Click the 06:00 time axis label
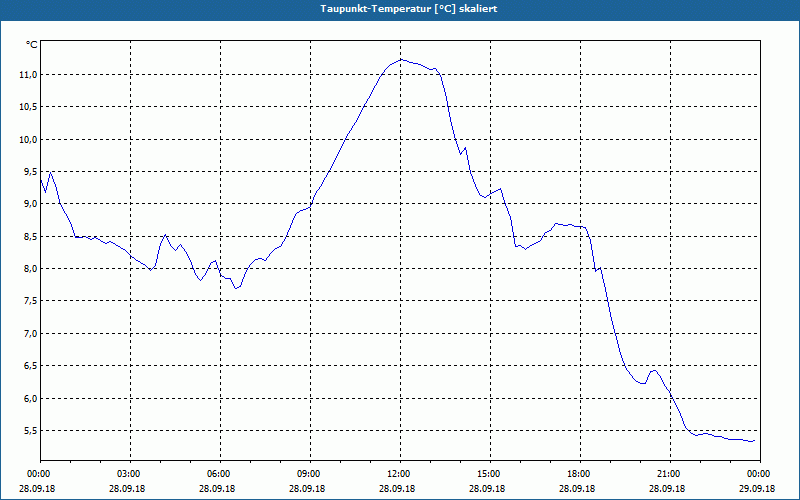The width and height of the screenshot is (800, 500). coord(220,474)
